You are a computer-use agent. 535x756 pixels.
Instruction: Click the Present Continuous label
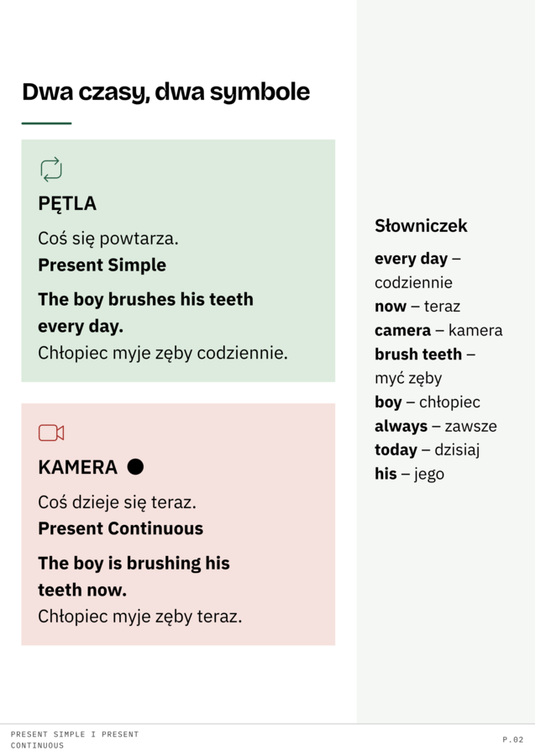coord(120,528)
